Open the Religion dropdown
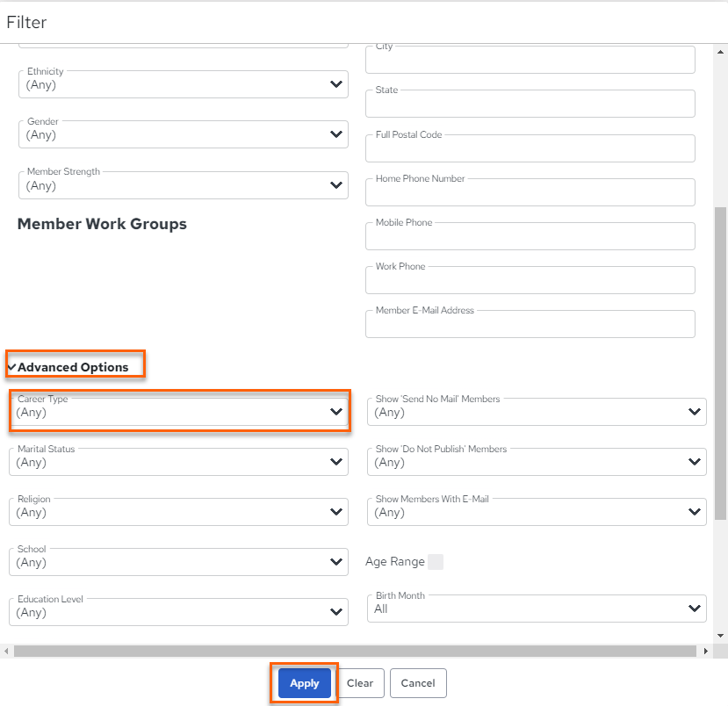The image size is (728, 706). pyautogui.click(x=179, y=512)
